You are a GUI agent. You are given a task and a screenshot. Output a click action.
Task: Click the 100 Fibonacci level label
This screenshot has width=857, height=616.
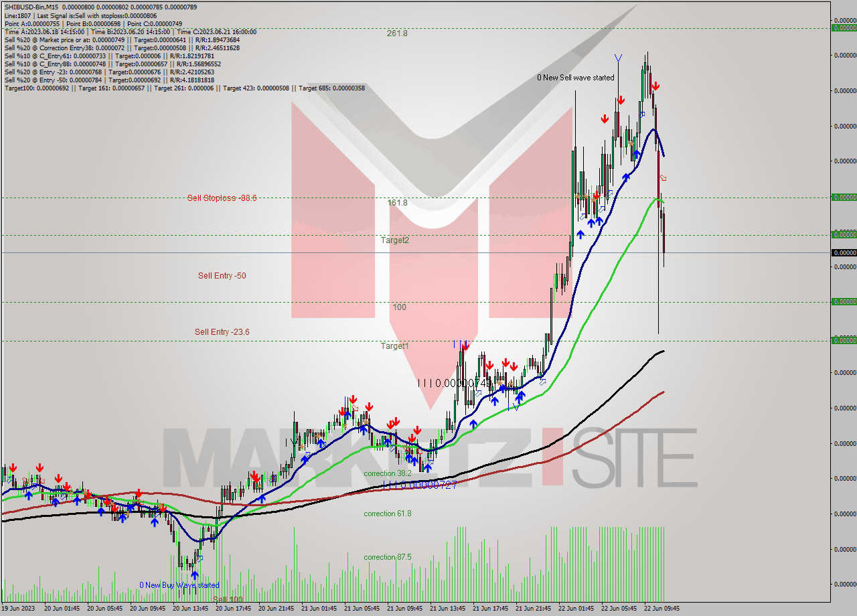tap(400, 307)
